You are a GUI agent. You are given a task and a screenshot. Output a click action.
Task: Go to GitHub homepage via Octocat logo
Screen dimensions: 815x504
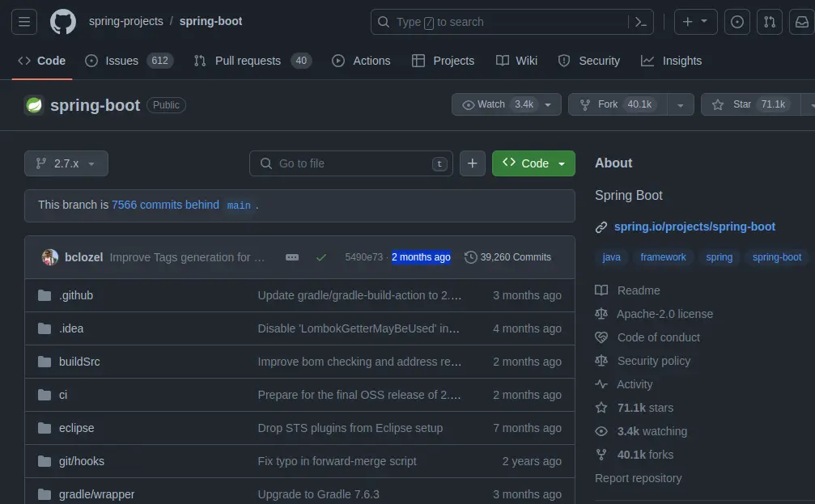click(63, 22)
